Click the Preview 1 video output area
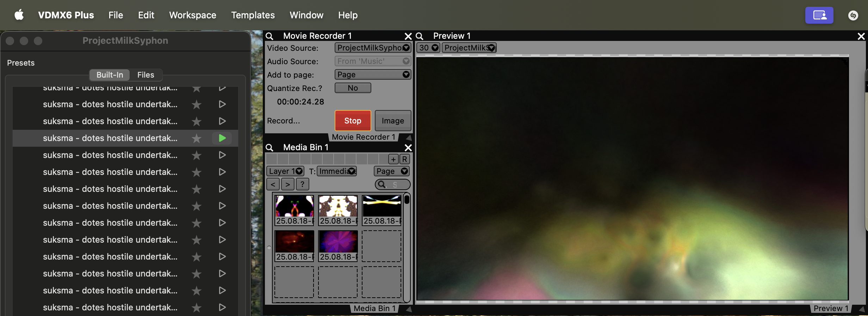The width and height of the screenshot is (868, 316). (632, 178)
